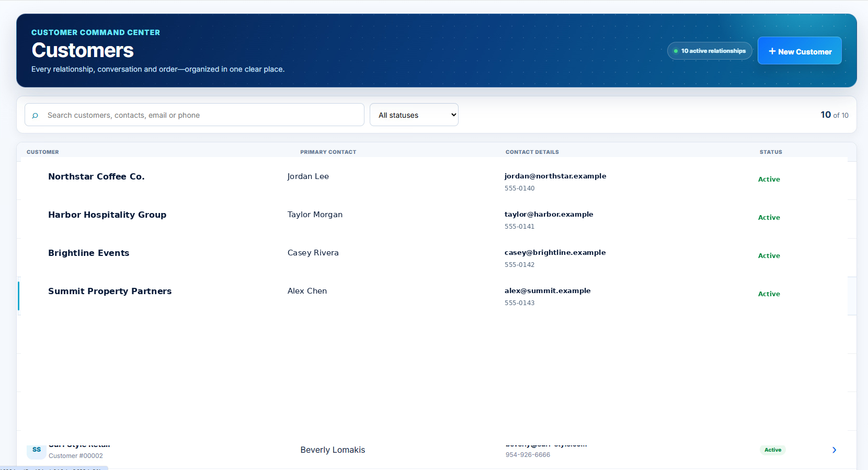Select the Brightline Events customer
The image size is (868, 470).
[x=89, y=253]
